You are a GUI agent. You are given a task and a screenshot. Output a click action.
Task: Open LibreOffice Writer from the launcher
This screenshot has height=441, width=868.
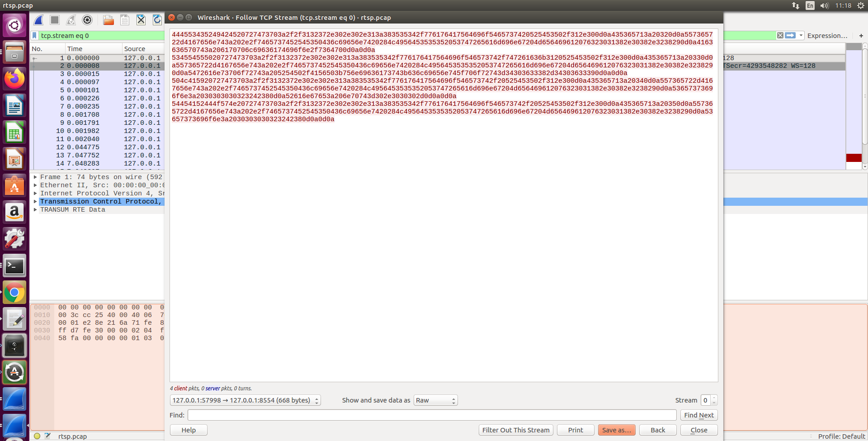click(x=14, y=105)
